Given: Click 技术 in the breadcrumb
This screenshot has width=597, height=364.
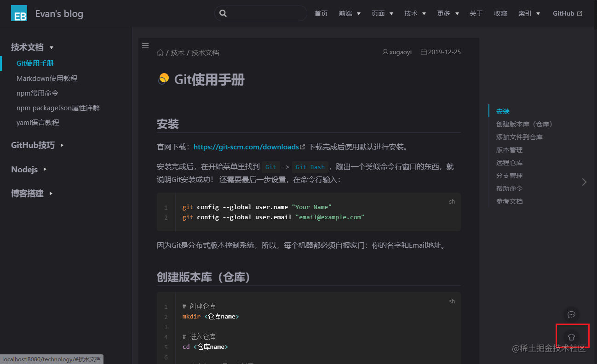Looking at the screenshot, I should [x=178, y=52].
